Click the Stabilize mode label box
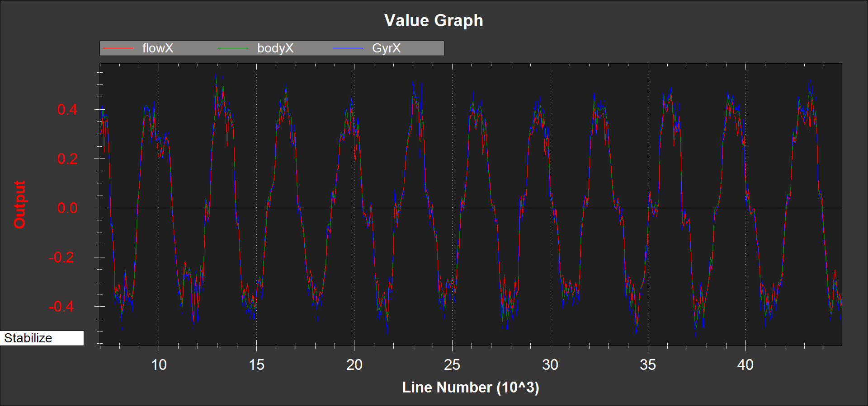The width and height of the screenshot is (868, 406). click(x=42, y=338)
